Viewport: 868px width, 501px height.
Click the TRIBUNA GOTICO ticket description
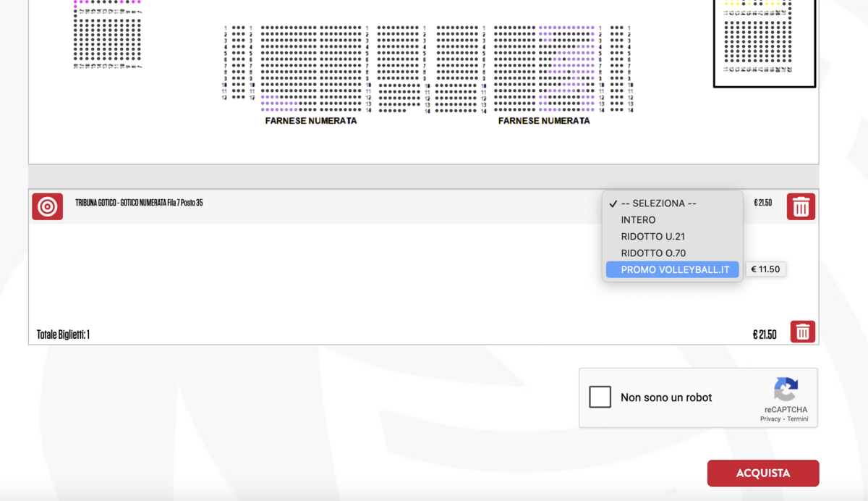pyautogui.click(x=139, y=203)
